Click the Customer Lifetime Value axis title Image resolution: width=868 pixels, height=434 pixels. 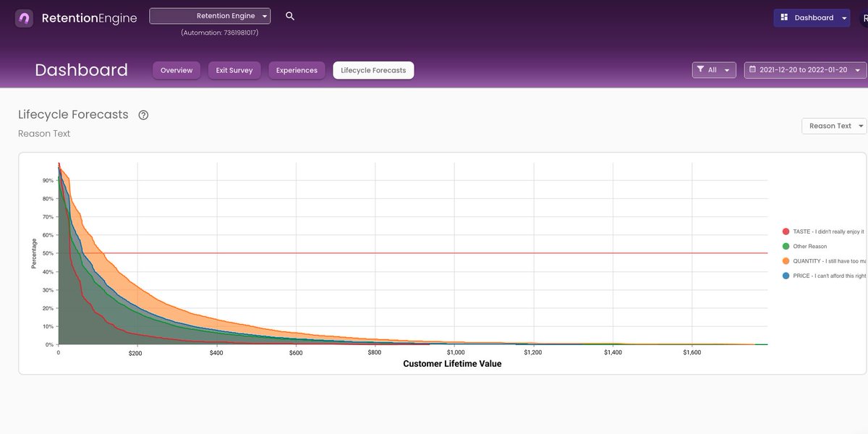(452, 364)
